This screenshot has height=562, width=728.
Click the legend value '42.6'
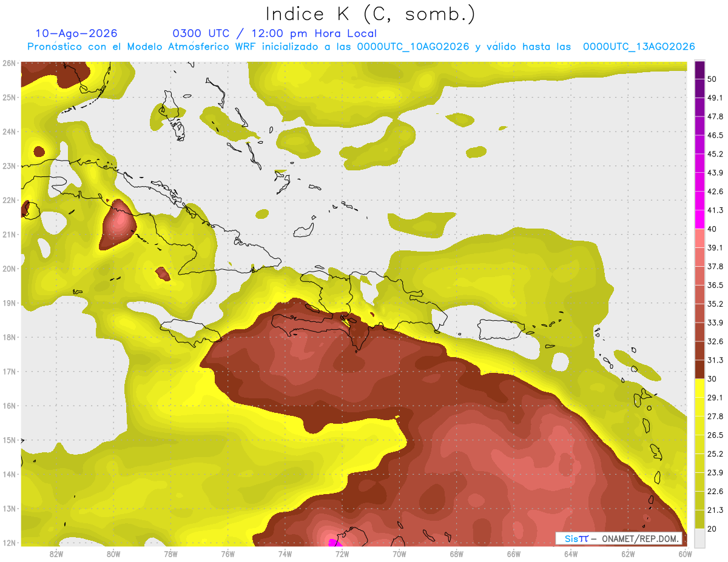(715, 192)
